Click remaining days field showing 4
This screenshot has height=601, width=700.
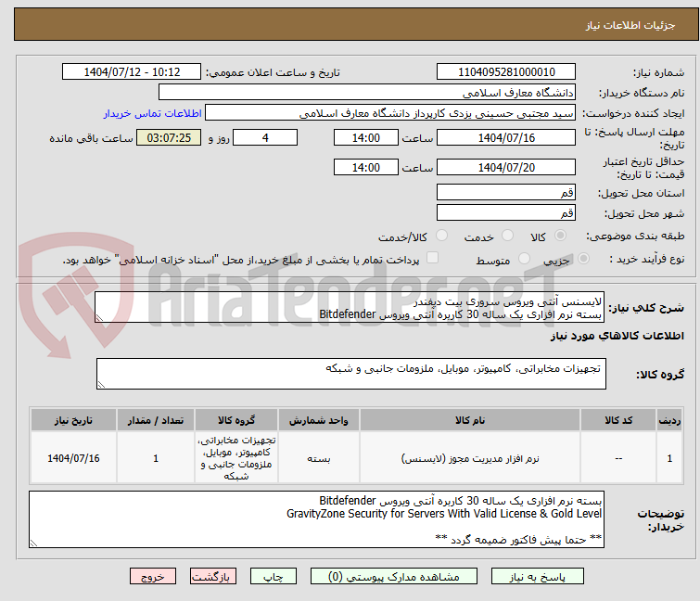point(265,137)
